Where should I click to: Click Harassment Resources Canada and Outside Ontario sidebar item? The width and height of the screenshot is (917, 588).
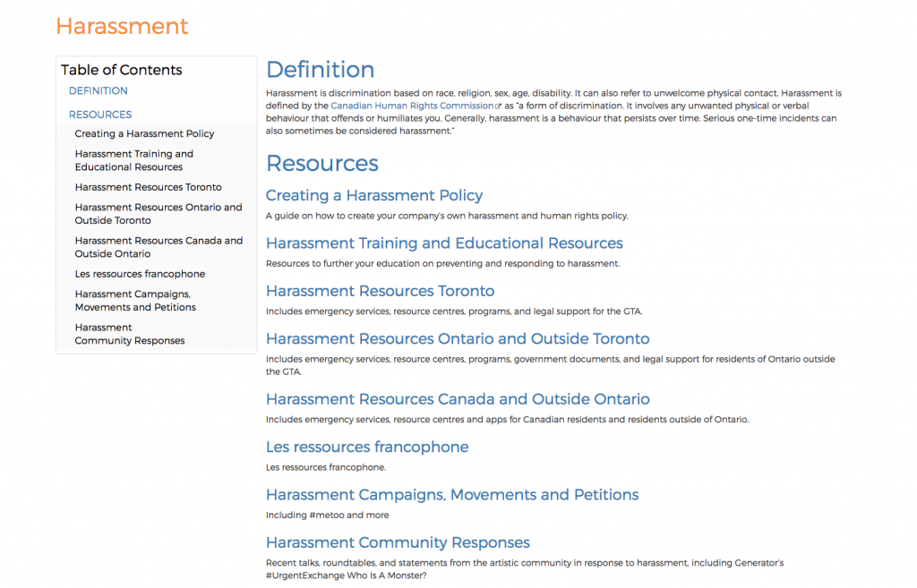[x=159, y=247]
